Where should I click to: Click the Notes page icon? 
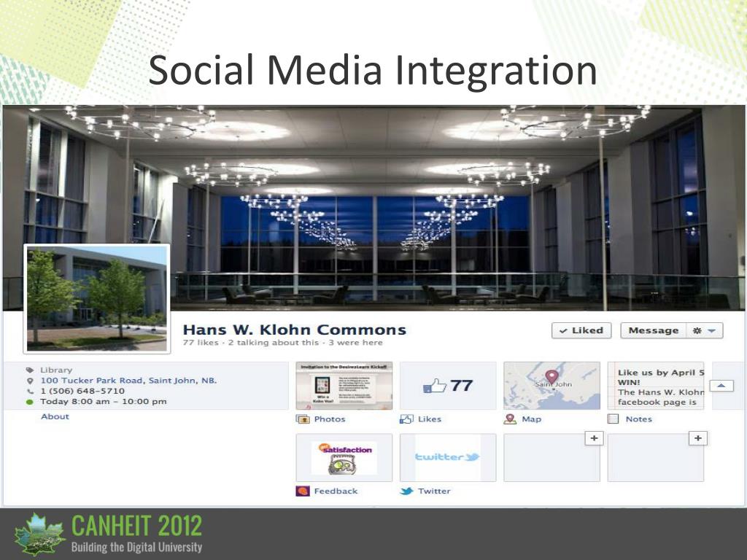[x=613, y=419]
